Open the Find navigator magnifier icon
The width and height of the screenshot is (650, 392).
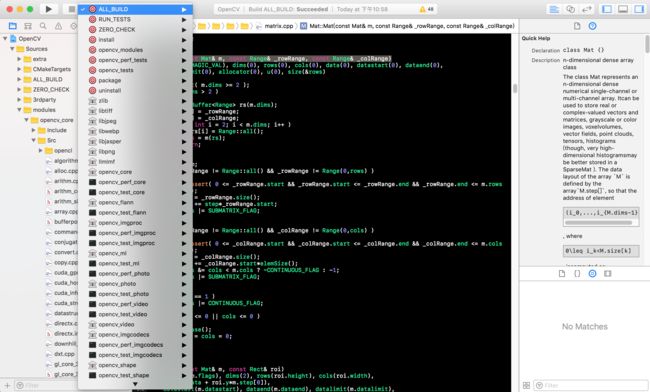pos(43,26)
